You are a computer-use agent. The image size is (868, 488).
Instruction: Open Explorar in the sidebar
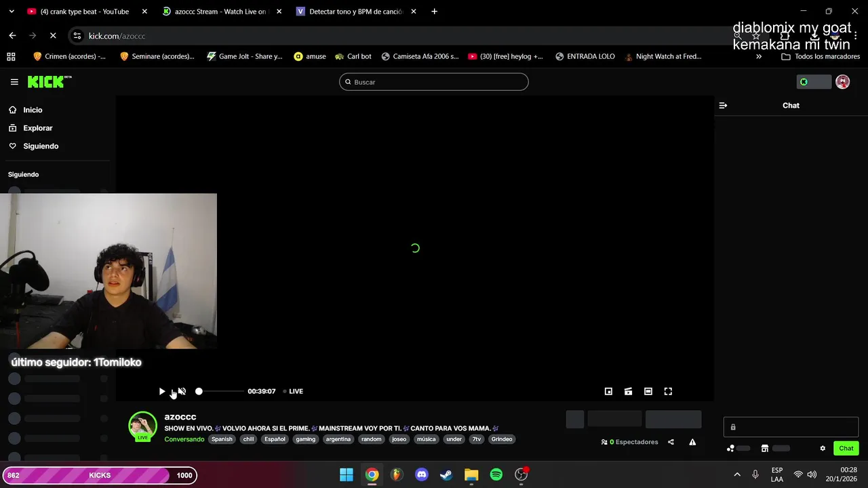(x=38, y=128)
